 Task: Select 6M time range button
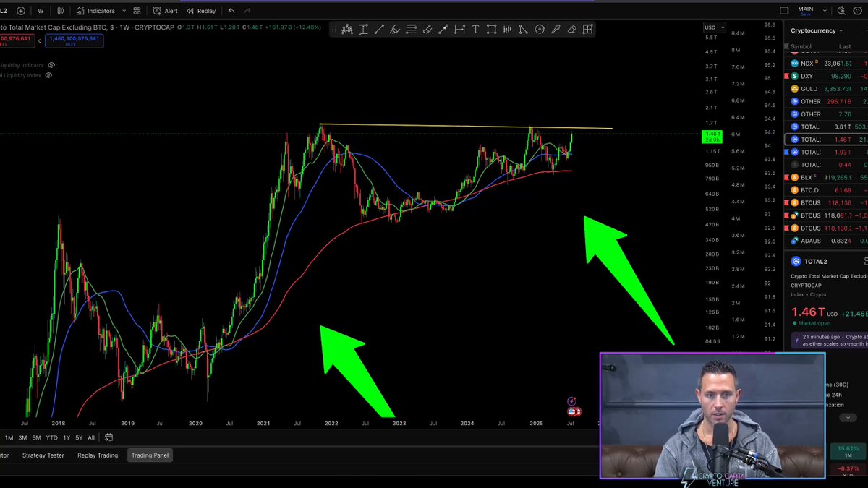click(36, 437)
